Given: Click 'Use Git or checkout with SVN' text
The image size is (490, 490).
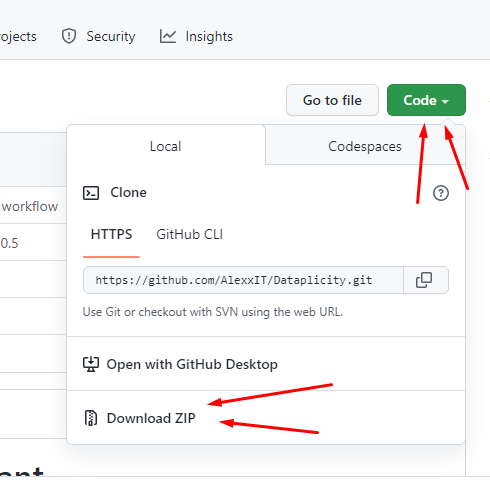Looking at the screenshot, I should click(x=213, y=312).
